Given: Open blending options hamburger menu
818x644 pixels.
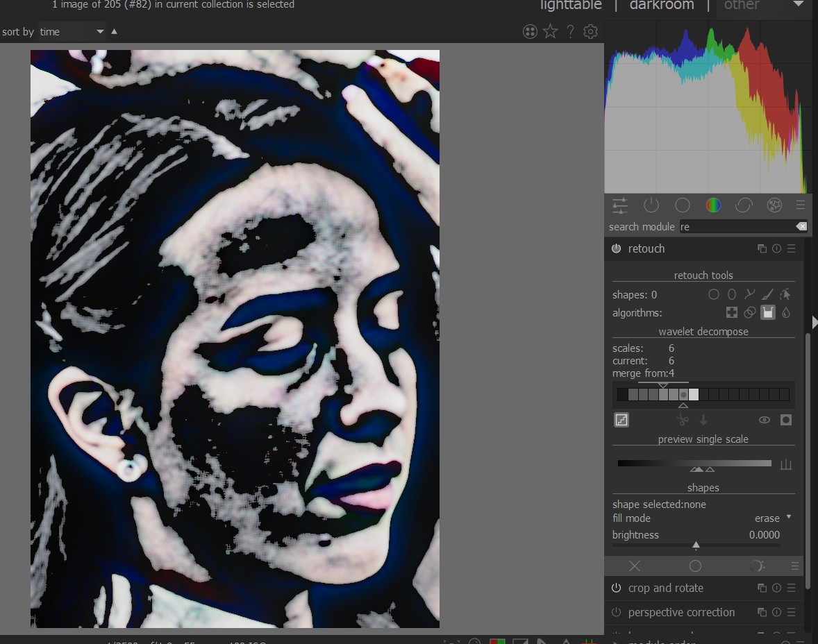Looking at the screenshot, I should (795, 566).
